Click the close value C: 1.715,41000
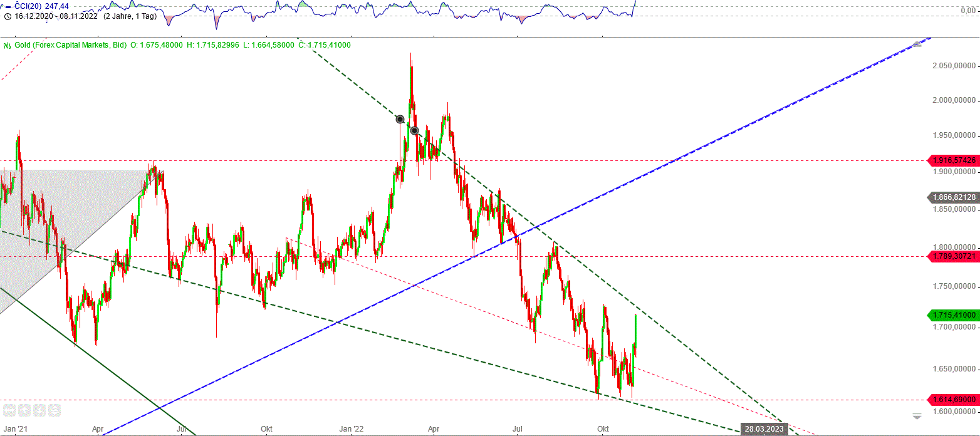Viewport: 980px width, 436px height. pos(325,45)
